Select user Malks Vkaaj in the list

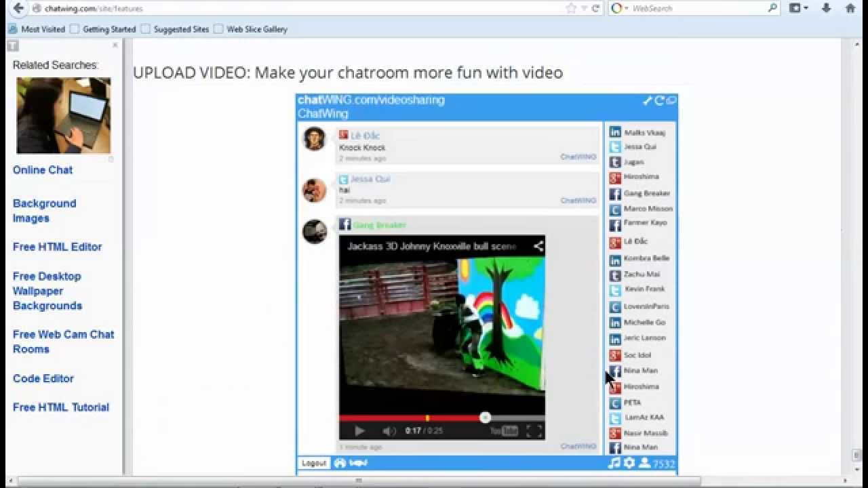638,132
